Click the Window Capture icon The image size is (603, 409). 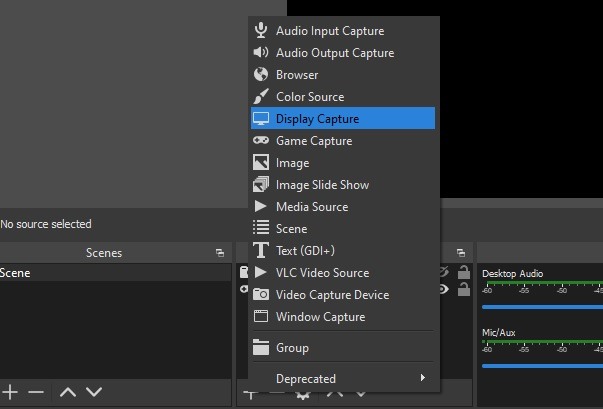coord(261,317)
